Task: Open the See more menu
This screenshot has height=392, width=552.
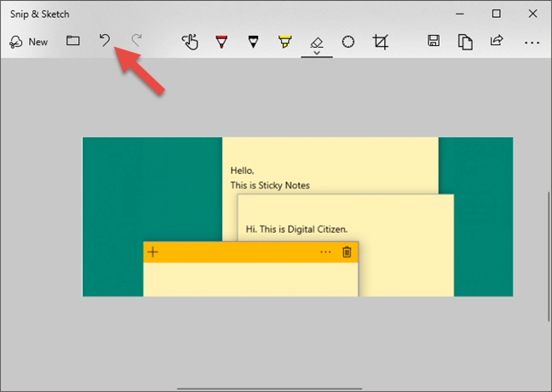Action: [532, 43]
